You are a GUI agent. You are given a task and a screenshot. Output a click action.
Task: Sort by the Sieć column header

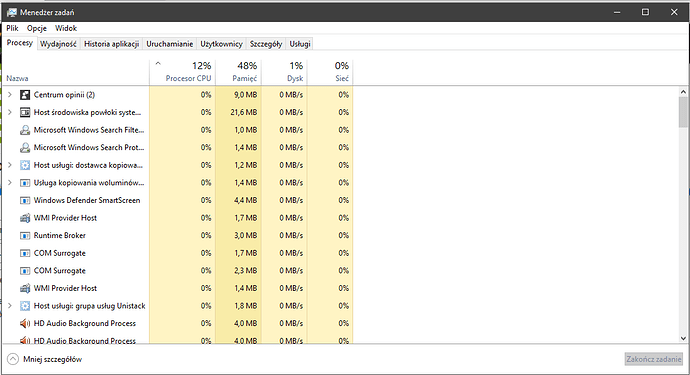point(330,72)
